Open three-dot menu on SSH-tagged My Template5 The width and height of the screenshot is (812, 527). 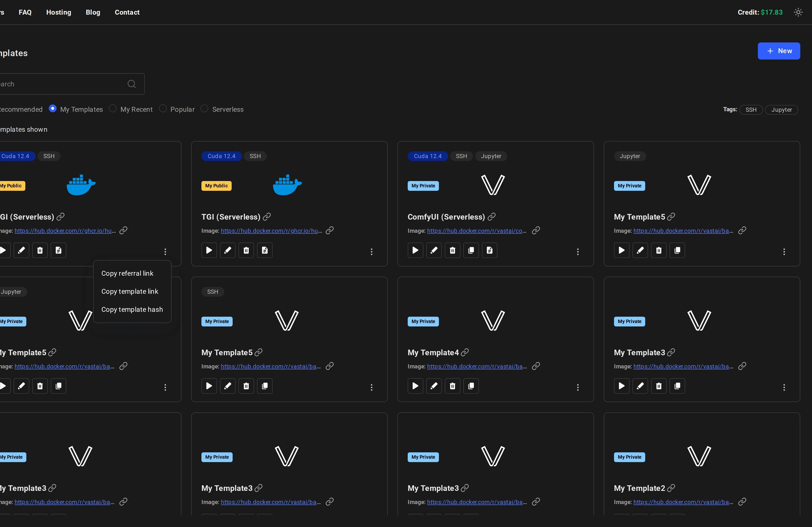(372, 387)
